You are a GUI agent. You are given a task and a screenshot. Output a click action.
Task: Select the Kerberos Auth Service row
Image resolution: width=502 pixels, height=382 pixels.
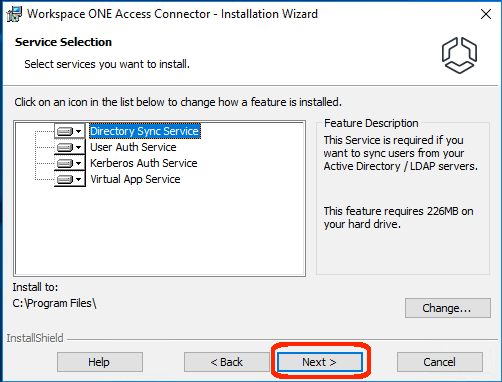click(x=144, y=163)
